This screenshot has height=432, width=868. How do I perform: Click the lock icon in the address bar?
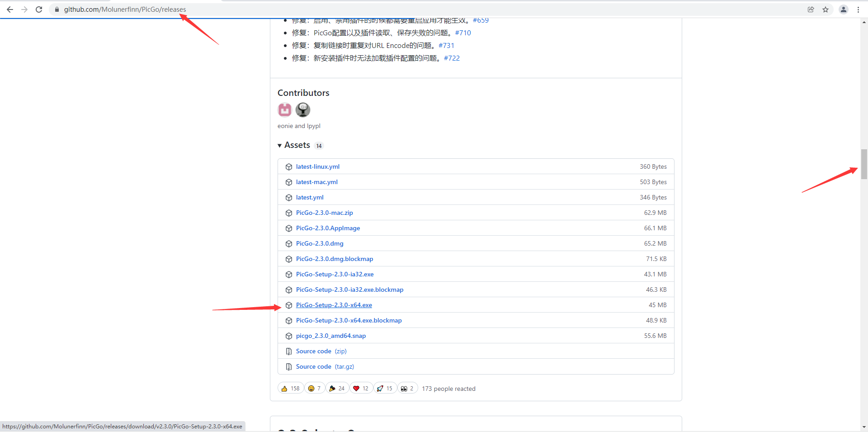57,9
